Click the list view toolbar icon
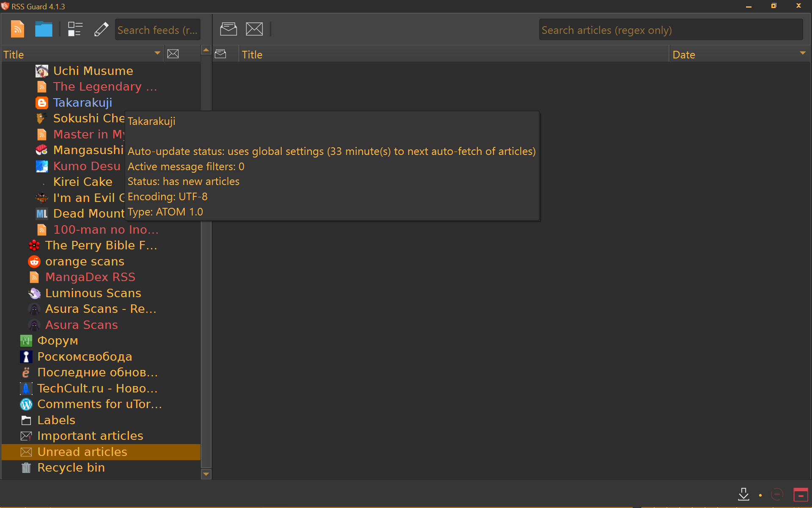This screenshot has height=508, width=812. pyautogui.click(x=75, y=29)
